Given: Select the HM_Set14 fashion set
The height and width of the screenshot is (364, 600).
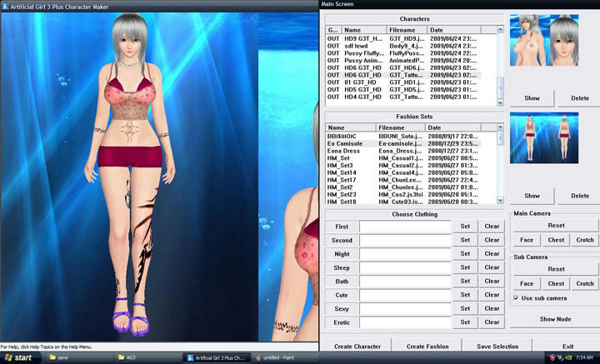Looking at the screenshot, I should [x=403, y=172].
